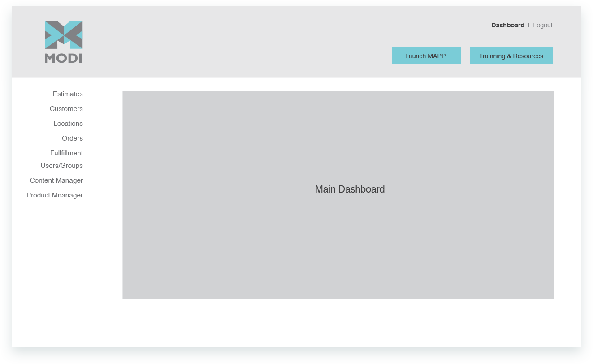Open Users/Groups from the sidebar
593x364 pixels.
click(62, 166)
